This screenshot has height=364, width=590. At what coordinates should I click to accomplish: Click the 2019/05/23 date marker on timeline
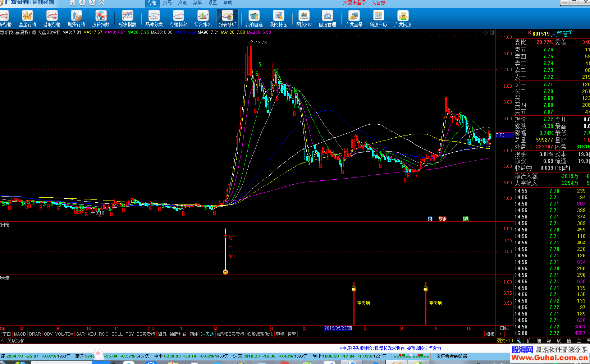click(338, 328)
